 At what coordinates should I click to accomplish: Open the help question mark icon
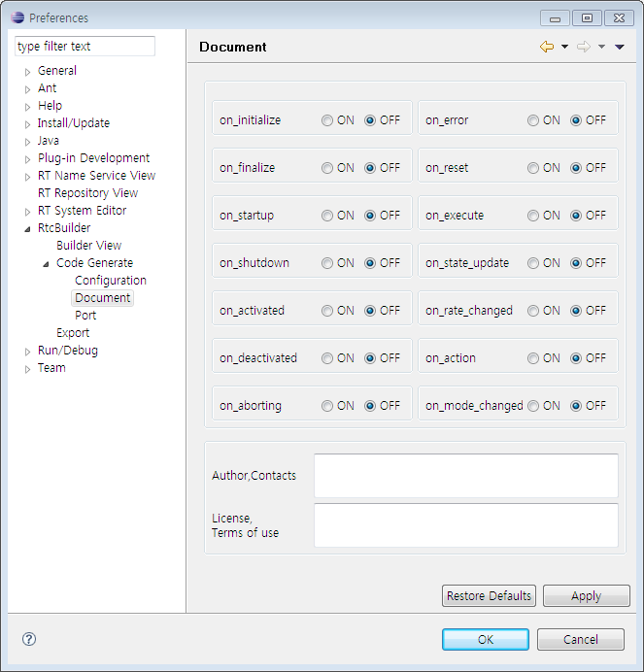tap(29, 639)
